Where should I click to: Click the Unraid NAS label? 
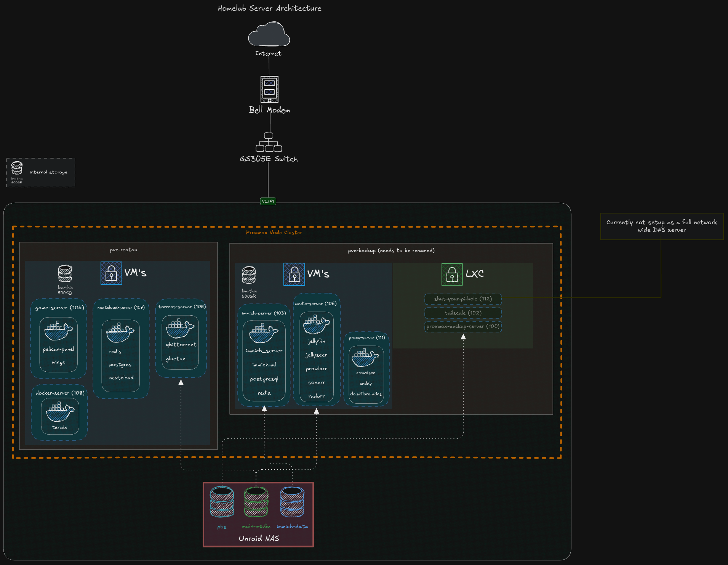coord(259,538)
